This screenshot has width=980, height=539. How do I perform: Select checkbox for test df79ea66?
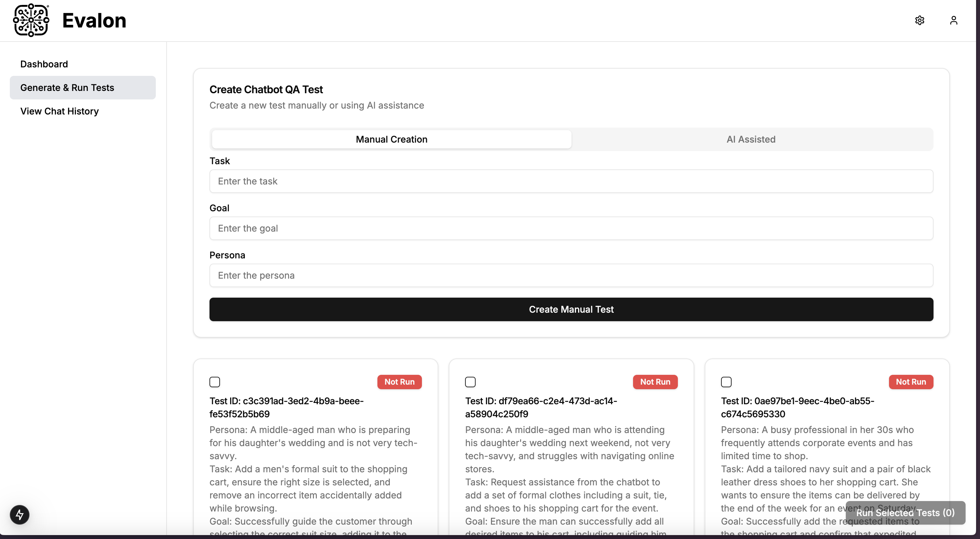pos(470,382)
